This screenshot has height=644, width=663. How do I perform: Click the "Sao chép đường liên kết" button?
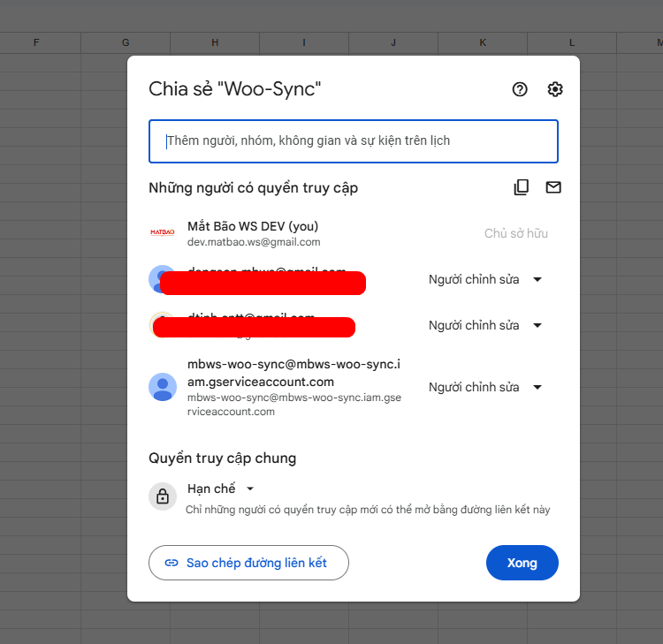(x=248, y=563)
